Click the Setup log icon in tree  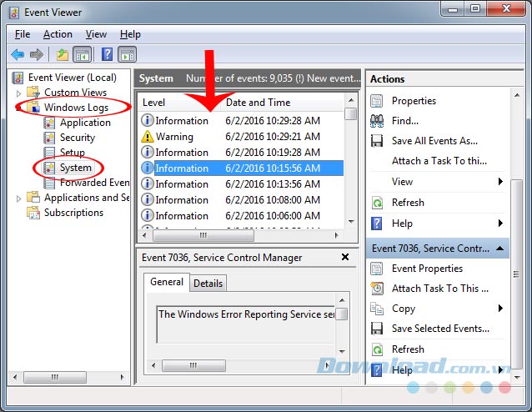[x=49, y=153]
